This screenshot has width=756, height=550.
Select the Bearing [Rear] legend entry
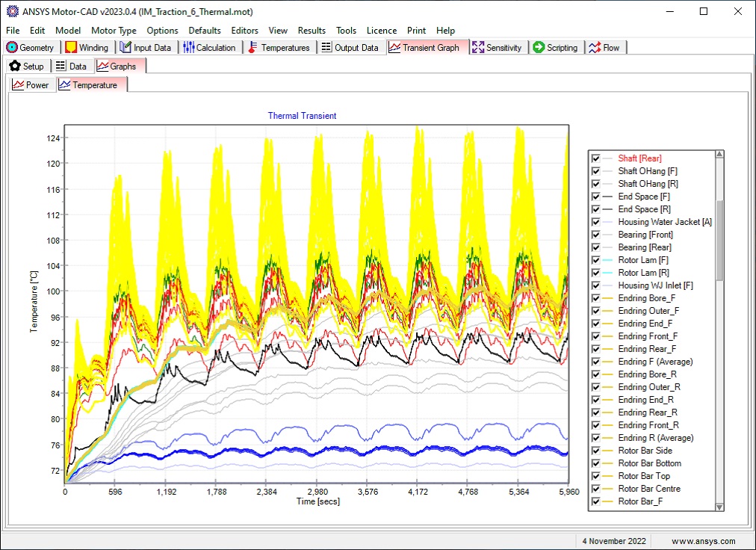(x=645, y=247)
